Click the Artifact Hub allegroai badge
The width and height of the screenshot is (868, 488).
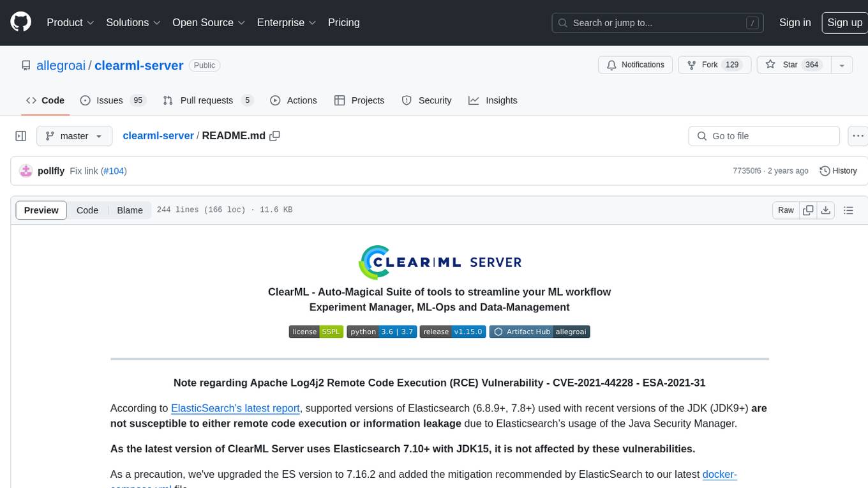click(x=540, y=332)
